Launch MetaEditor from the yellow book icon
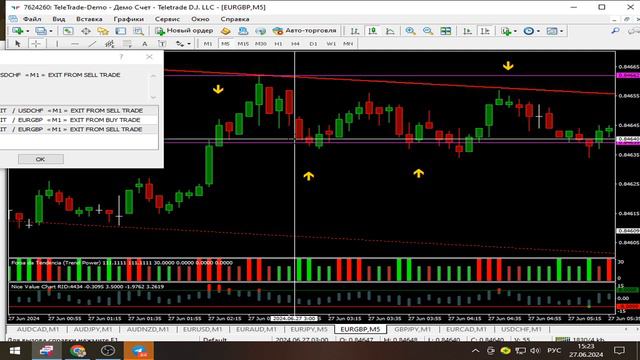This screenshot has width=640, height=360. coord(225,31)
